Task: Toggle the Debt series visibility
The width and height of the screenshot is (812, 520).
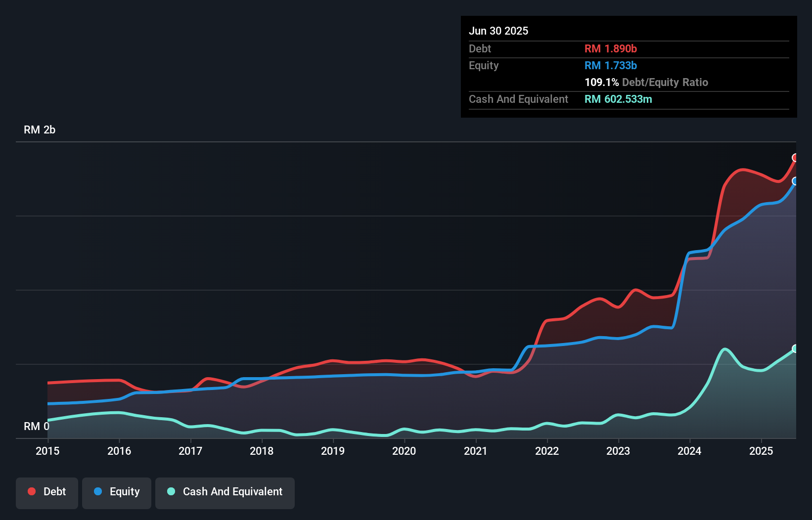Action: 47,492
